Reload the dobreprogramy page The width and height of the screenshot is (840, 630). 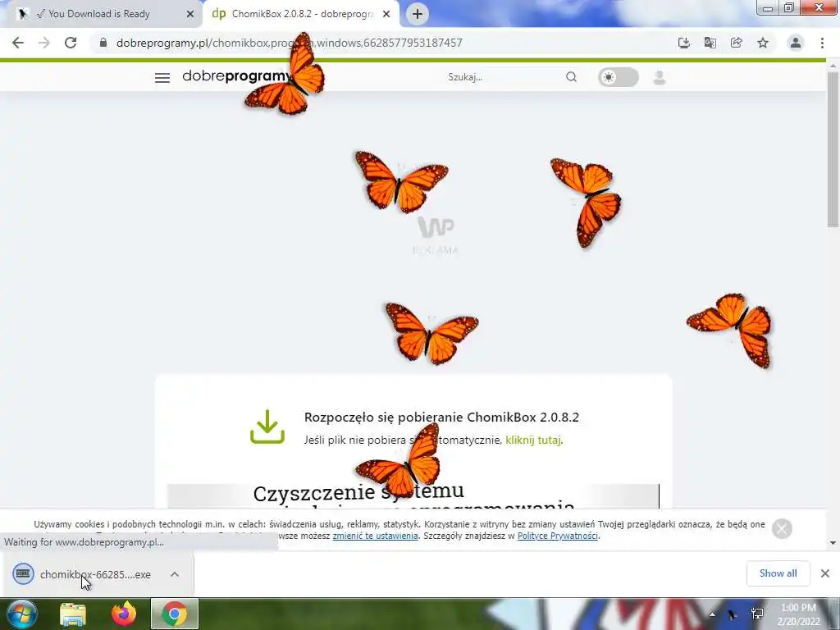(71, 43)
